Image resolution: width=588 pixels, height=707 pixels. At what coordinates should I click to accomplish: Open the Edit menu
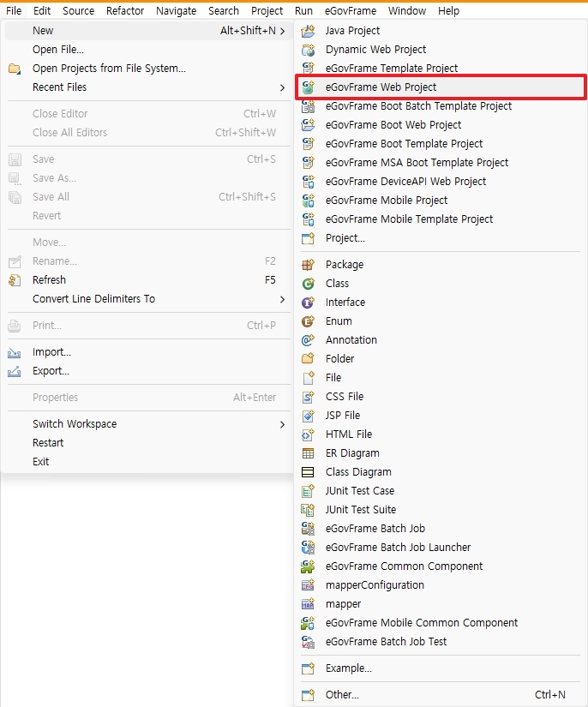click(42, 11)
